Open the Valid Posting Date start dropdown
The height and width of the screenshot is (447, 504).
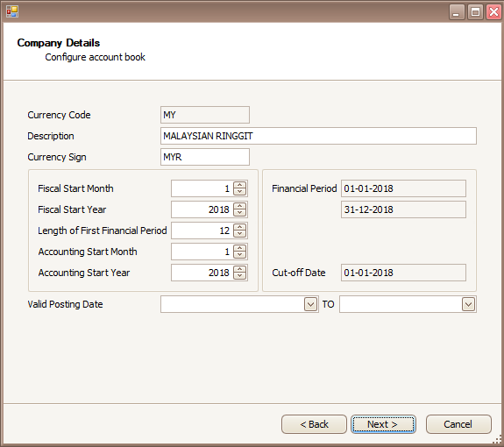point(310,304)
